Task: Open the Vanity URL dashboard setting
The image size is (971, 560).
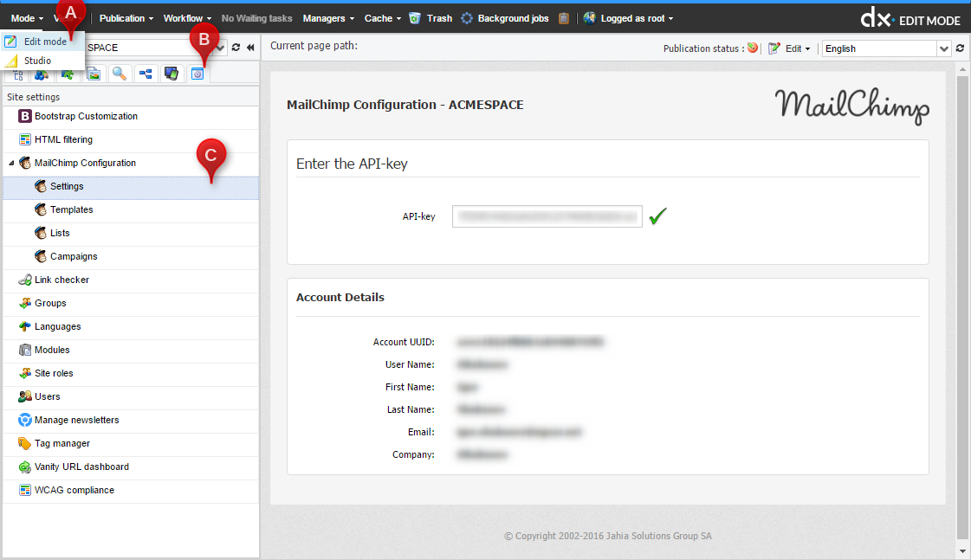Action: point(81,467)
